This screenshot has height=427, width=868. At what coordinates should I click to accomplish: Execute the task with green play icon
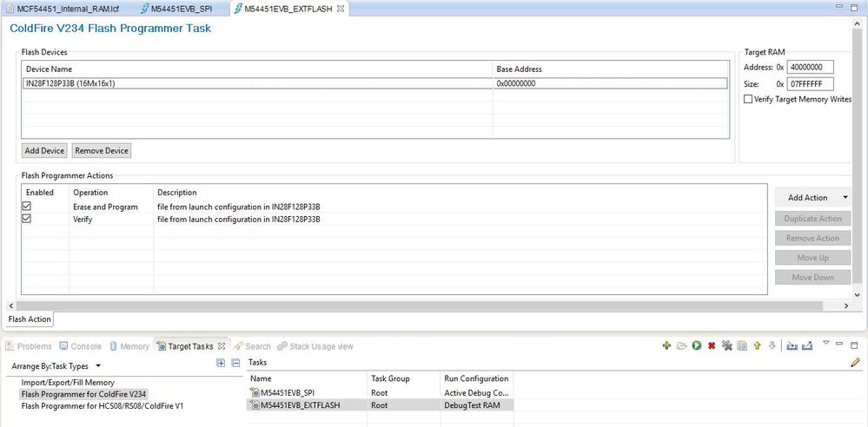coord(696,345)
